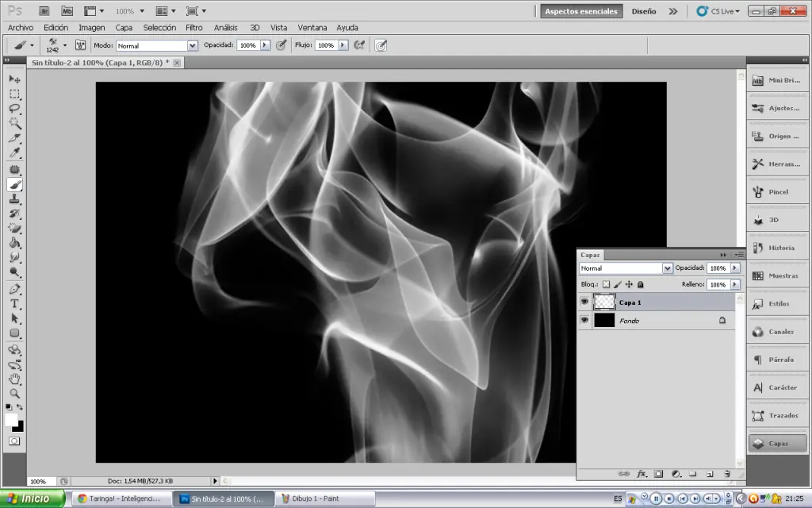Open the Flujo slider arrow
Image resolution: width=812 pixels, height=508 pixels.
point(343,45)
